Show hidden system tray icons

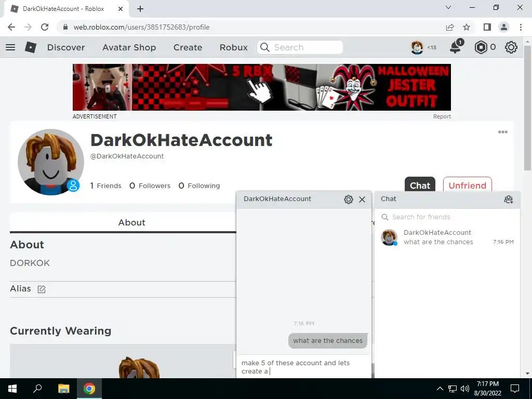pyautogui.click(x=440, y=389)
